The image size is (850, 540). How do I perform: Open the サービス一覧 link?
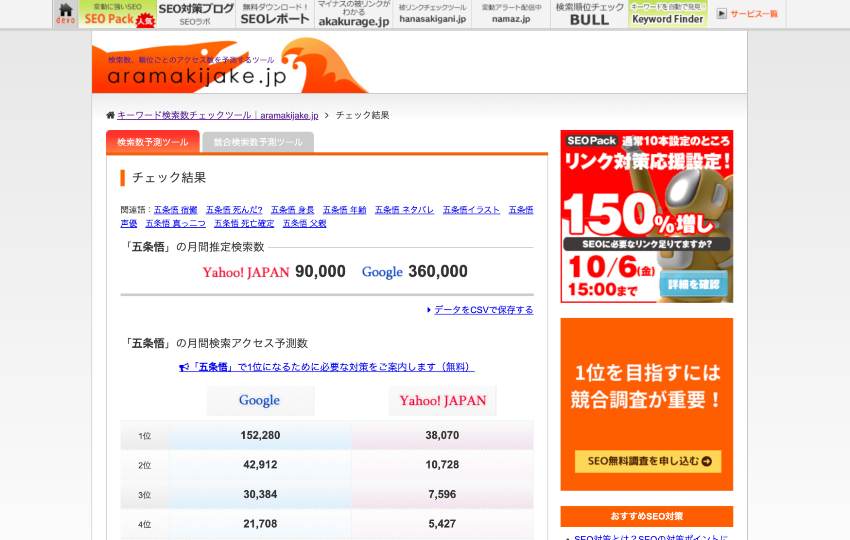(754, 14)
